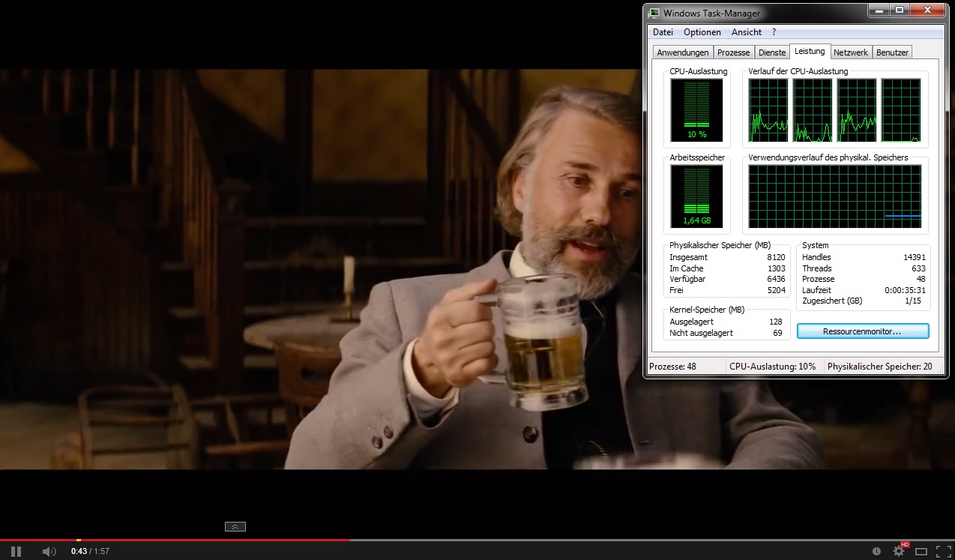This screenshot has height=560, width=955.
Task: Click the video frame to pause
Action: pyautogui.click(x=322, y=269)
